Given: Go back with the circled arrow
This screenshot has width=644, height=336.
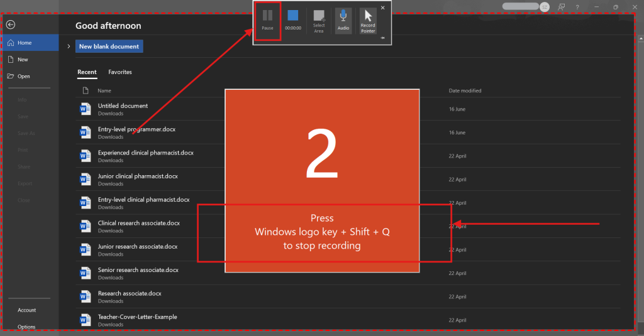Looking at the screenshot, I should point(11,24).
